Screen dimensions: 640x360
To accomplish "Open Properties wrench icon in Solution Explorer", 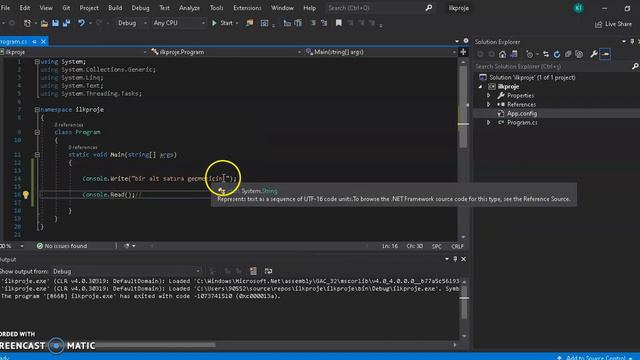I will click(x=594, y=54).
